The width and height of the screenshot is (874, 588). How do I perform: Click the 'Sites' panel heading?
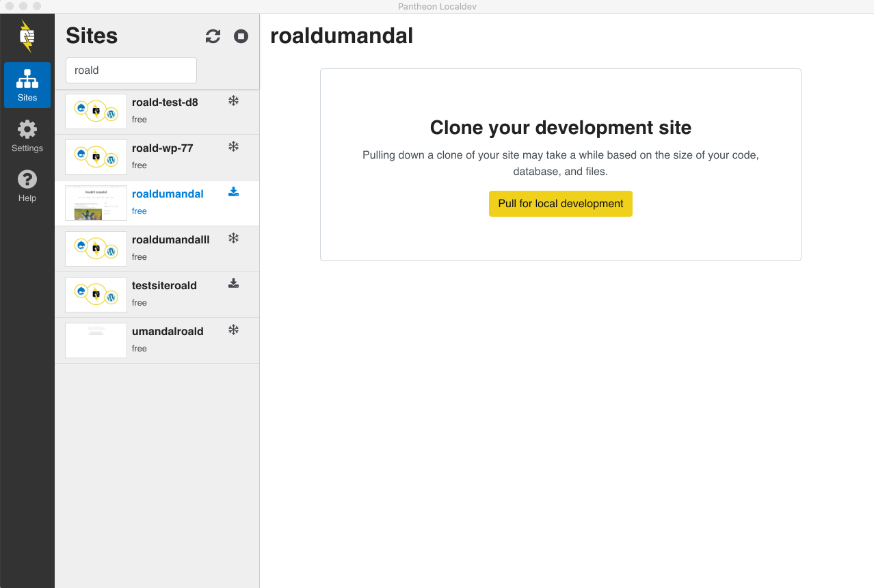coord(92,36)
